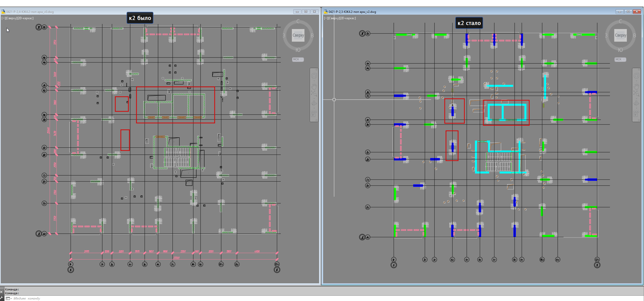Click the Сверху face of right ViewCube
The image size is (644, 301).
(x=620, y=35)
